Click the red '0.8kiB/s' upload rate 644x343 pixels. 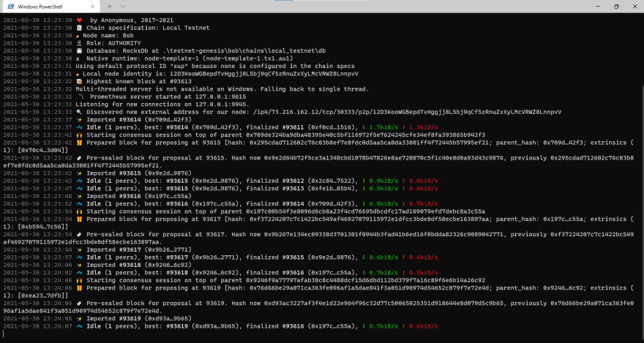click(424, 181)
